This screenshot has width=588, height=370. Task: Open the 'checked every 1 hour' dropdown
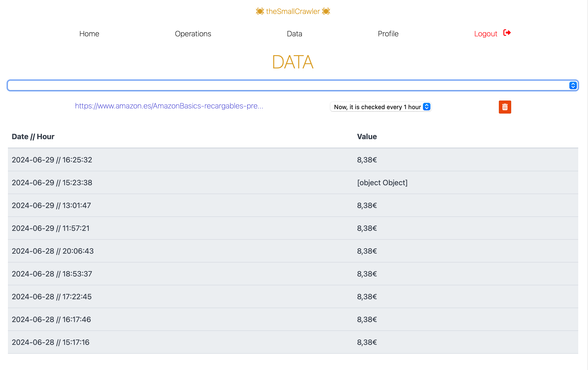pyautogui.click(x=380, y=107)
